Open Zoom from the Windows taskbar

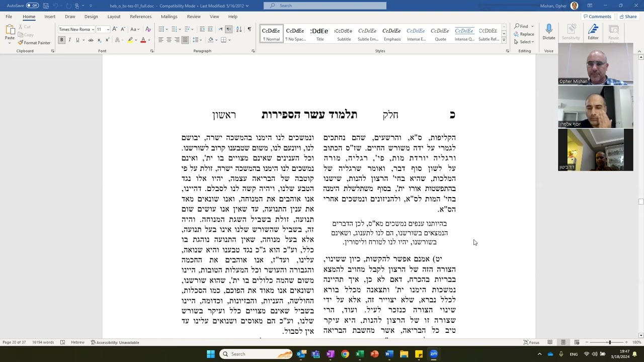[434, 354]
